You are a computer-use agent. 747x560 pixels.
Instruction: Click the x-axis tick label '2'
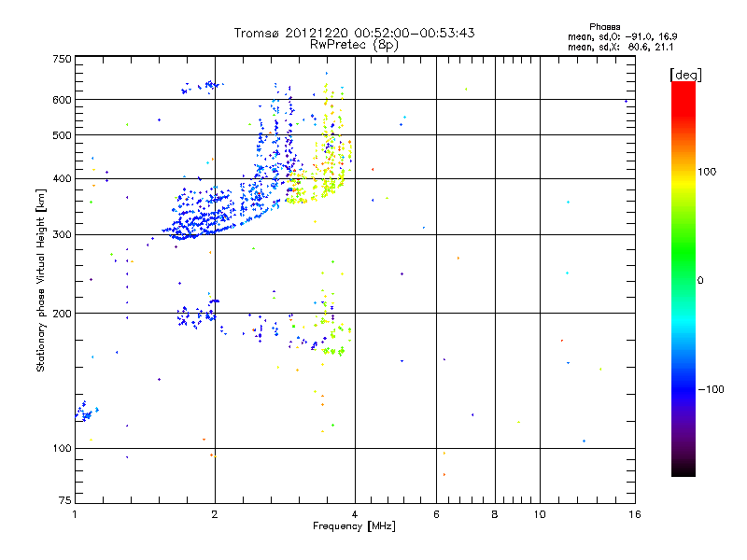(x=215, y=514)
